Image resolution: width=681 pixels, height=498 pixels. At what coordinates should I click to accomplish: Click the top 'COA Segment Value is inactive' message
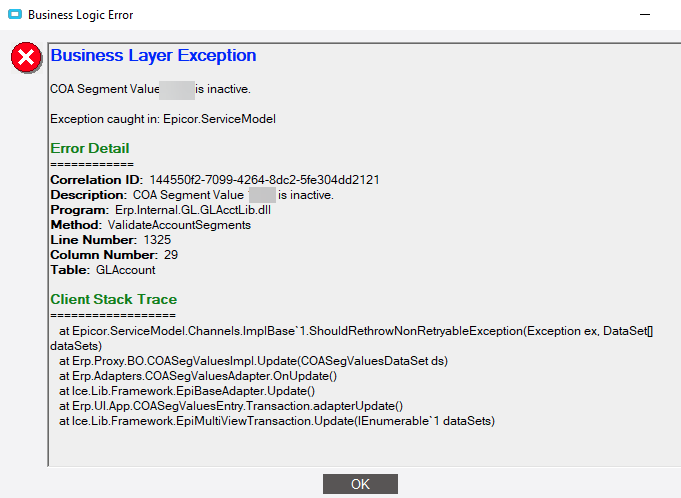[x=150, y=89]
